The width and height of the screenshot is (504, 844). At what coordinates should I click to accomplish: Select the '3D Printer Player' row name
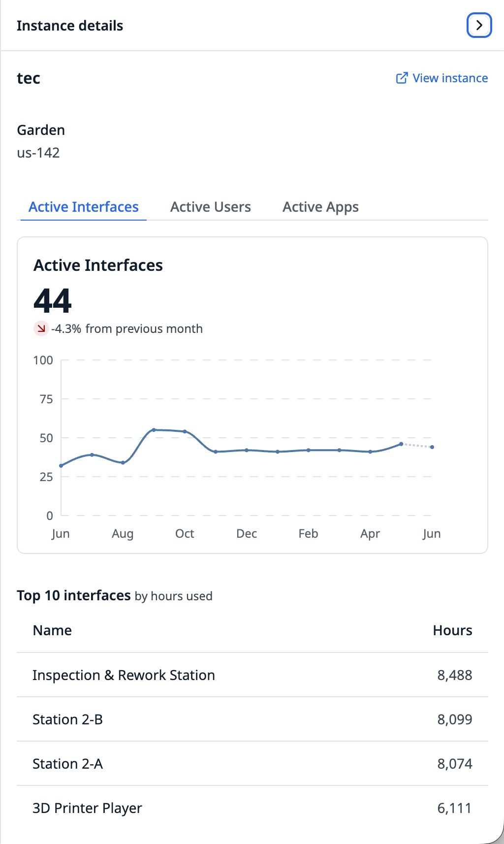coord(87,808)
